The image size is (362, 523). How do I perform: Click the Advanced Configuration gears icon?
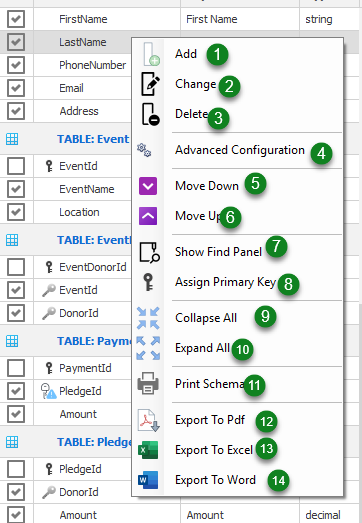tap(144, 150)
